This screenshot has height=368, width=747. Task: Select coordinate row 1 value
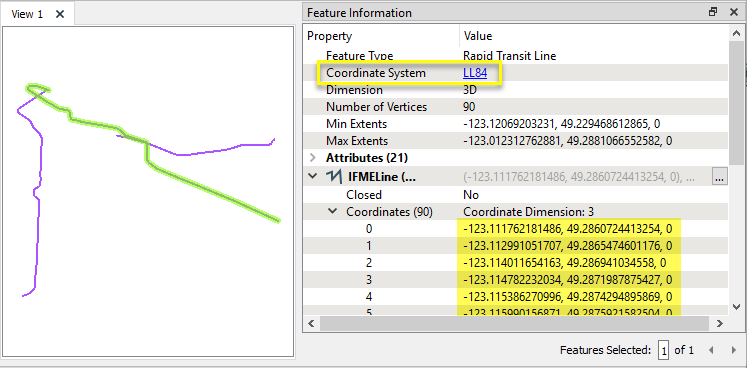click(x=567, y=246)
